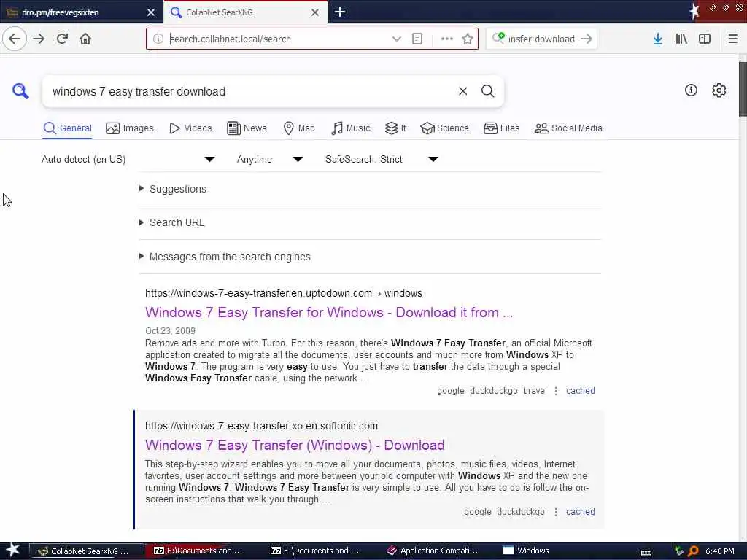Open the SearXNG about info icon
Viewport: 747px width, 560px height.
click(x=691, y=90)
